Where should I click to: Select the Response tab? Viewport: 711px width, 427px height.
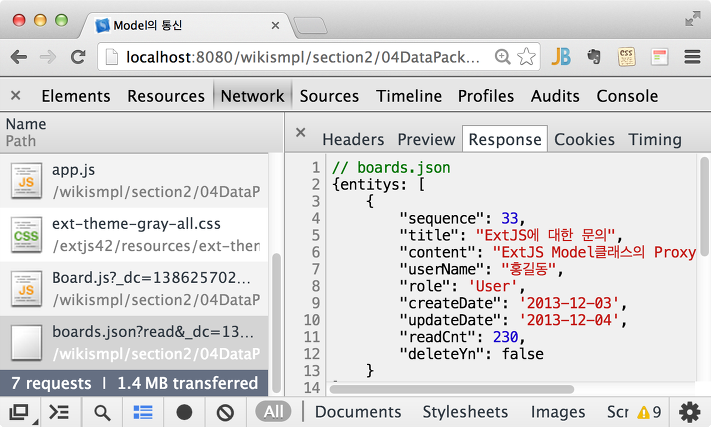coord(505,139)
